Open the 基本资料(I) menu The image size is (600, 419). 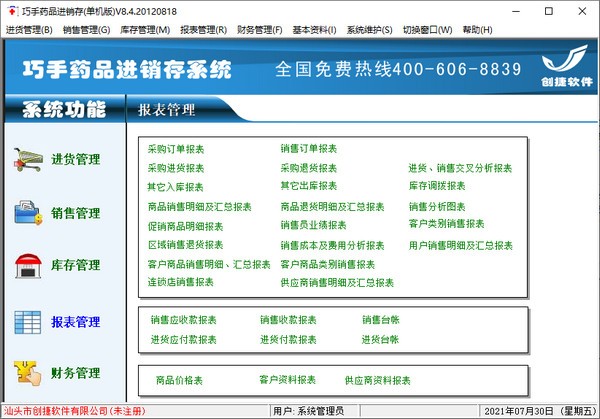pos(314,30)
